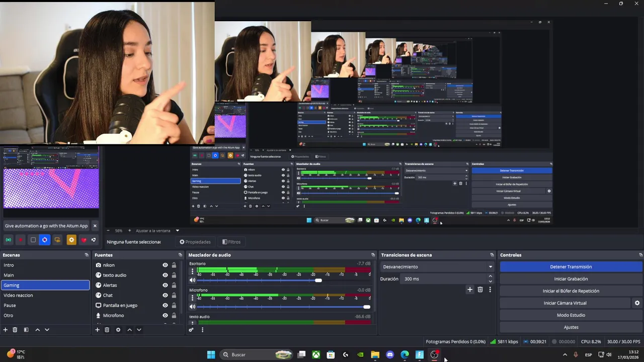The width and height of the screenshot is (644, 362).
Task: Remove the selected source using the Fuentes trash icon
Action: [107, 330]
